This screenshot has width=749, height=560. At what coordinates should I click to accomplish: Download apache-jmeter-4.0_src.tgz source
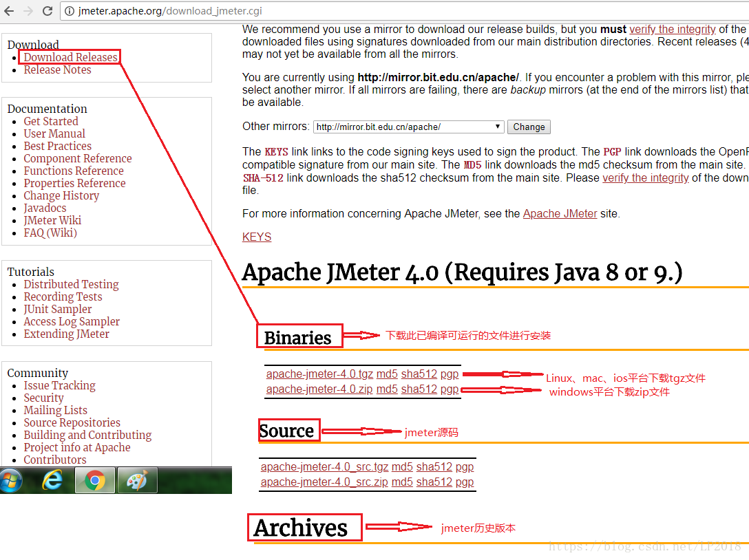click(324, 467)
